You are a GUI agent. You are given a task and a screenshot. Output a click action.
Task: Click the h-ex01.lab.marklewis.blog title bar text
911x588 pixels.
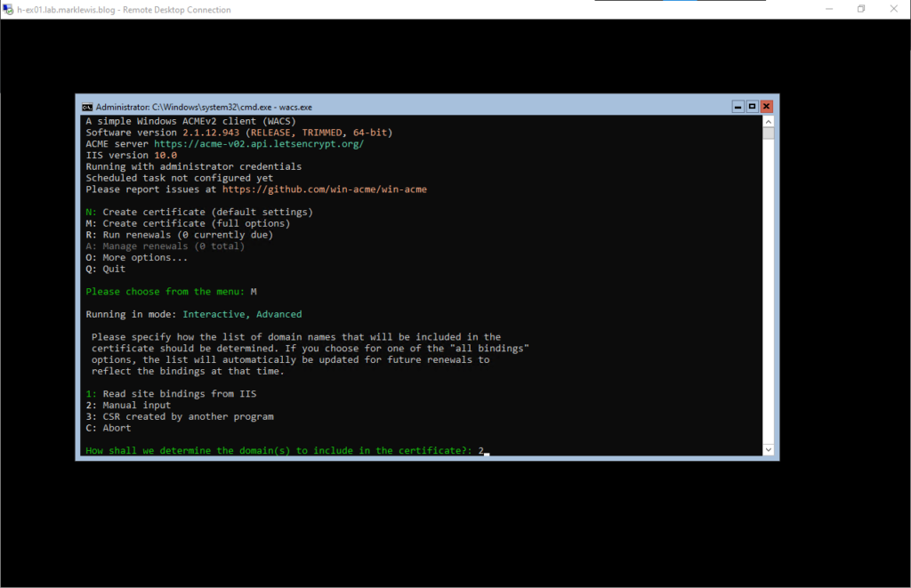coord(124,10)
